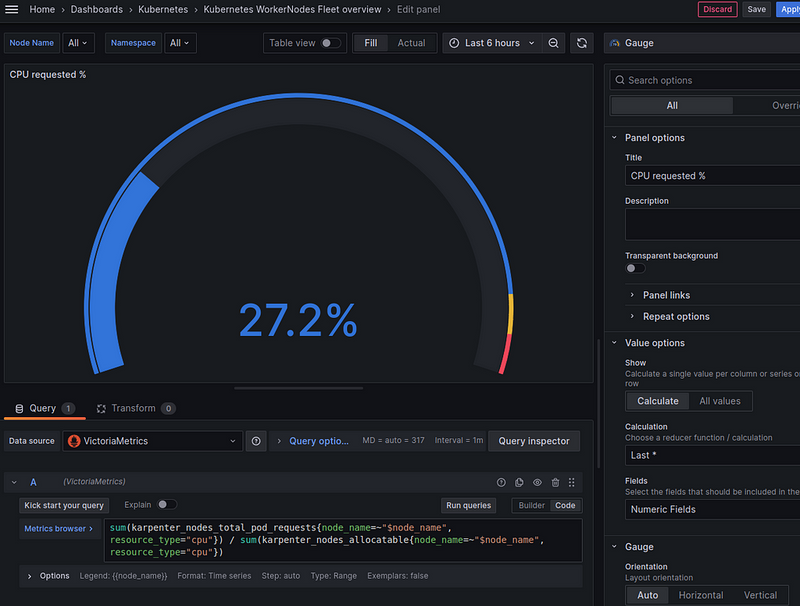Delete query A using trash icon

click(x=555, y=482)
